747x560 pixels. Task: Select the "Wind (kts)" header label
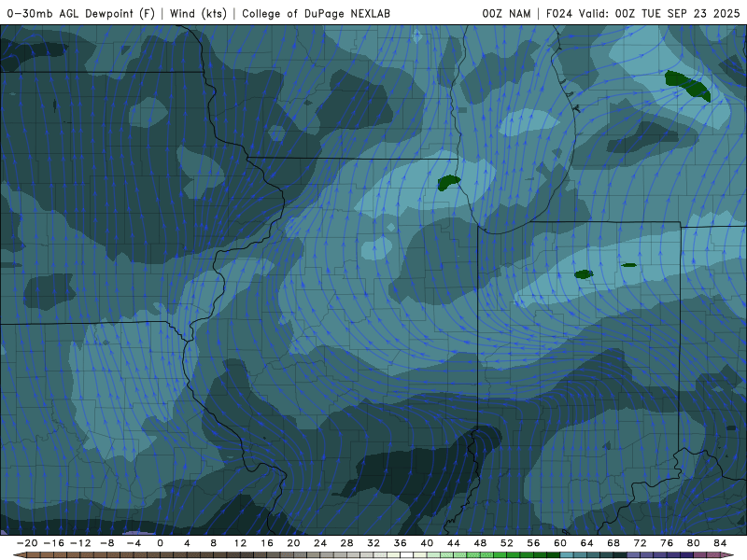click(198, 13)
